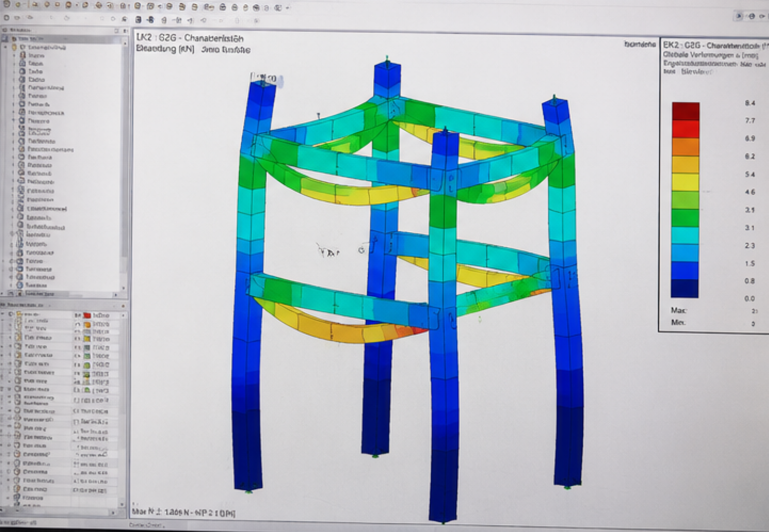This screenshot has width=769, height=532.
Task: Click the bright red legend swatch
Action: (686, 129)
